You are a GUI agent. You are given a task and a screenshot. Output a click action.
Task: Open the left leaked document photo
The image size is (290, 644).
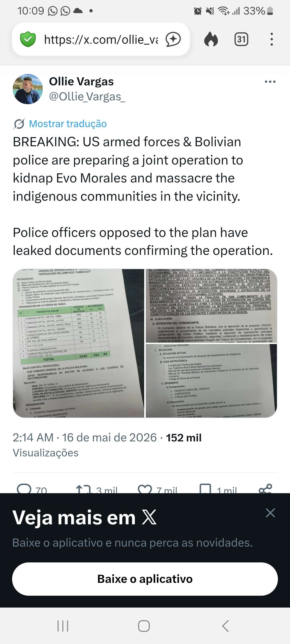tap(78, 343)
